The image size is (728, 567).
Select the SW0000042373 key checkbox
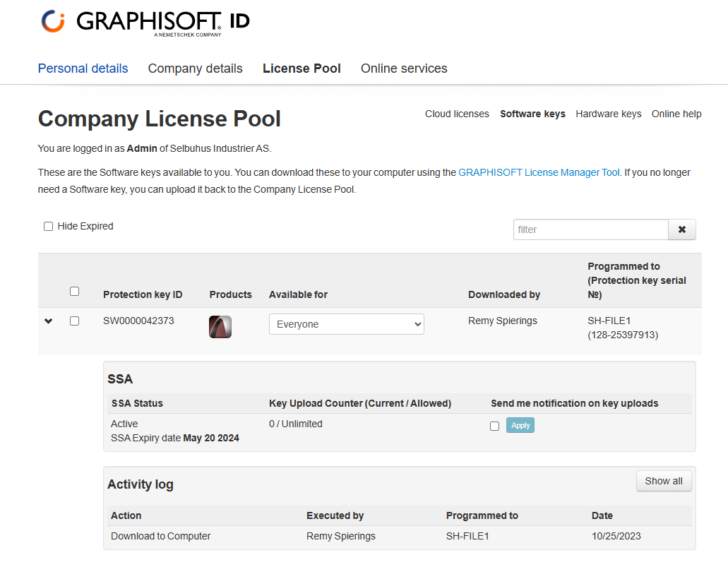tap(75, 321)
